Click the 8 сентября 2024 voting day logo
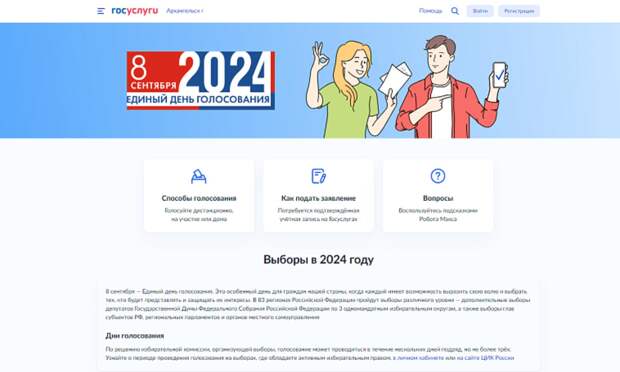The width and height of the screenshot is (620, 372). pos(200,80)
